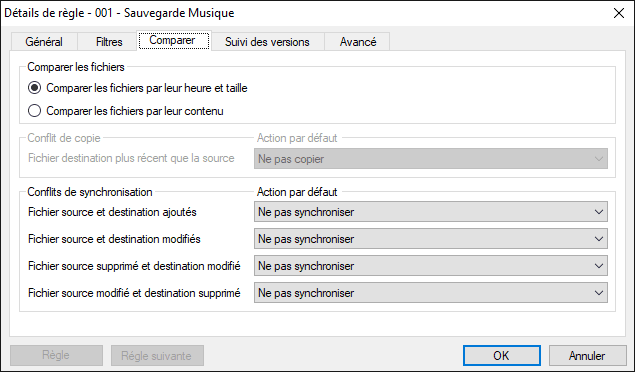The height and width of the screenshot is (372, 635).
Task: Click 'Fichier source supprimé et destination modifié' label
Action: click(x=134, y=266)
